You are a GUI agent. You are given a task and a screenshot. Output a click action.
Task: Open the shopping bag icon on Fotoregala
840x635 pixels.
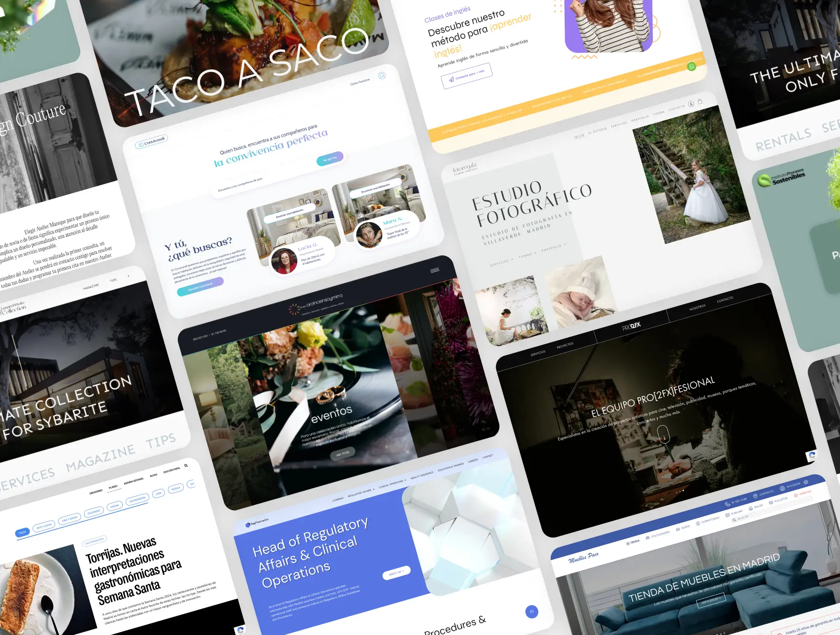[700, 101]
